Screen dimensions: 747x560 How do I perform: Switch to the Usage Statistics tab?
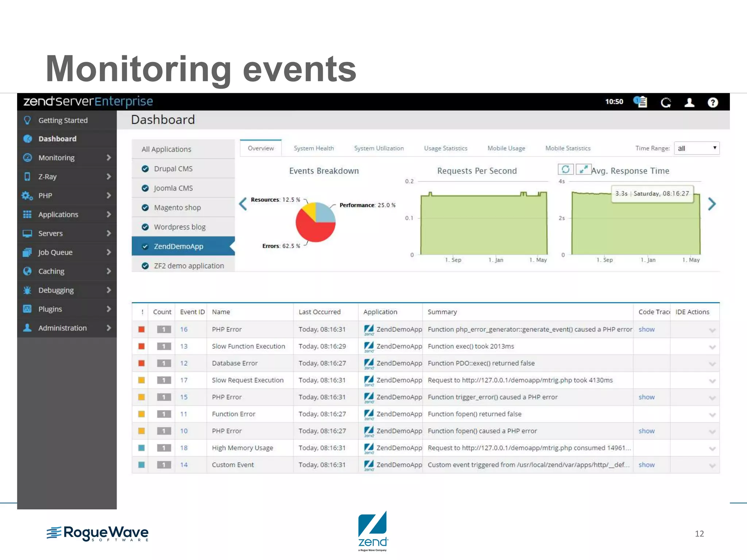point(446,148)
